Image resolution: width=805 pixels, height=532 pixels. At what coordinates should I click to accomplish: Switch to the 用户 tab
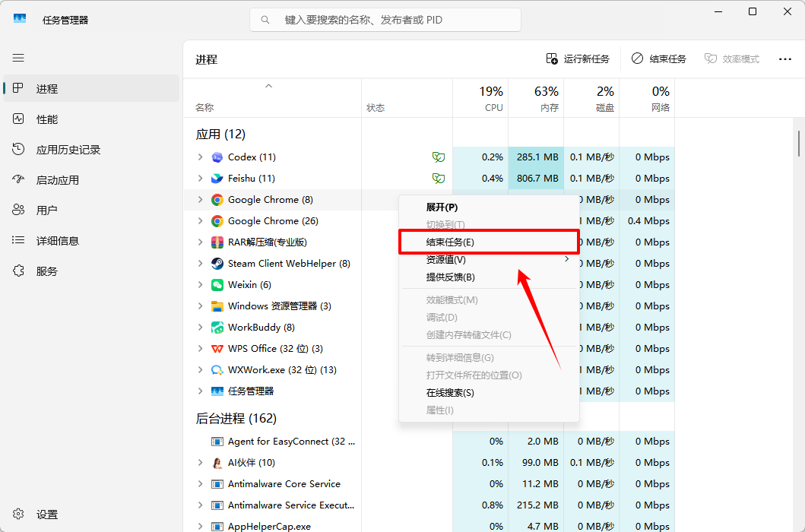[x=91, y=210]
